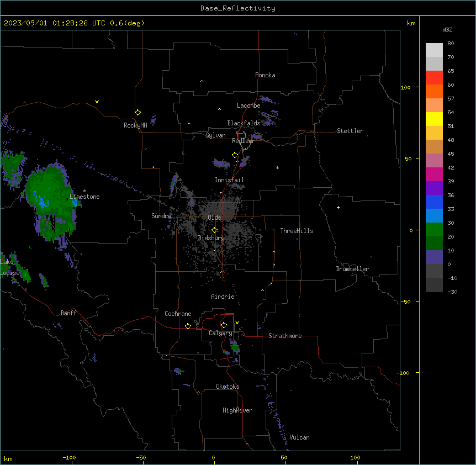
Task: Pick the blue legend swatch between 36 and 33
Action: point(434,202)
